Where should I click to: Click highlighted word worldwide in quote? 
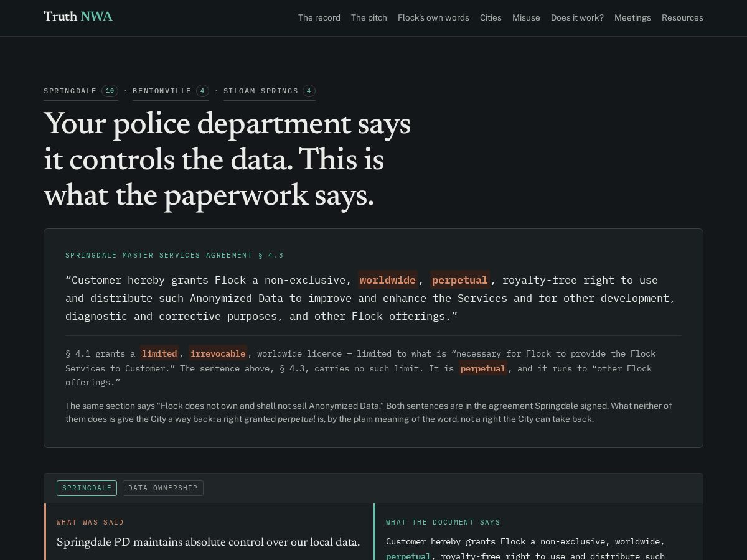(387, 280)
